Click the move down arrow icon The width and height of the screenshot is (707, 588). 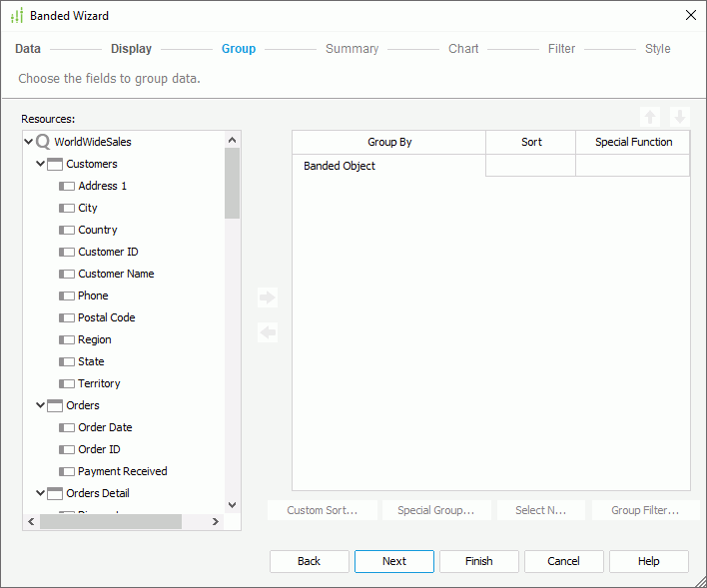679,117
